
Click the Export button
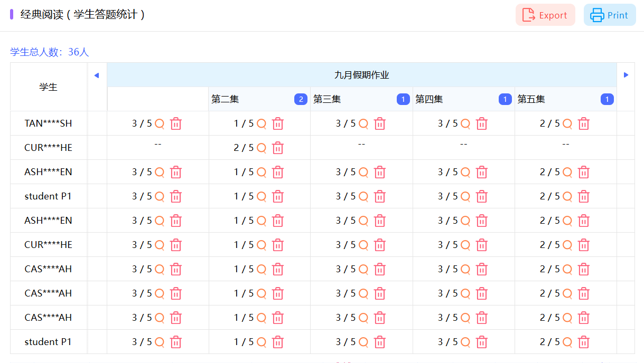coord(545,15)
